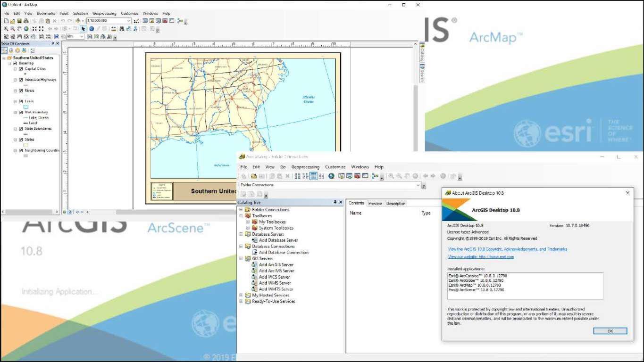Click the Details view icon in ArcCatalog
Image resolution: width=644 pixels, height=362 pixels.
tap(313, 176)
